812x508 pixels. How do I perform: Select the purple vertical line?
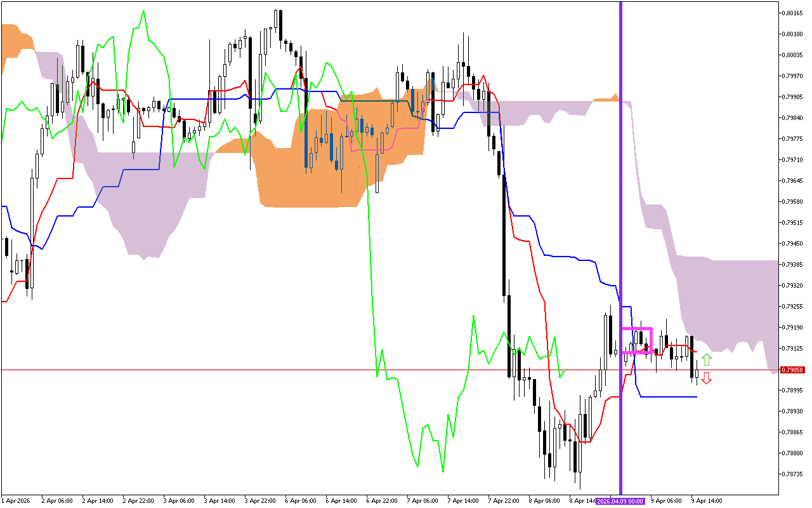[620, 190]
